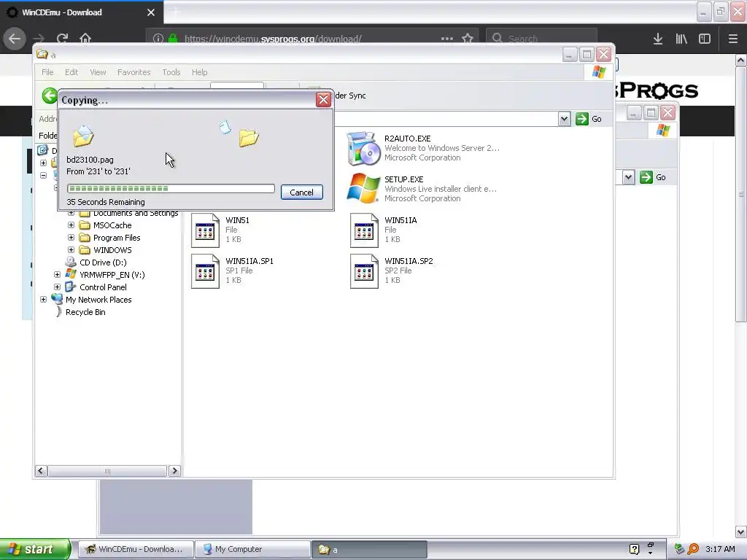This screenshot has width=747, height=560.
Task: Switch to WinCDEmu Download taskbar button
Action: 136,549
